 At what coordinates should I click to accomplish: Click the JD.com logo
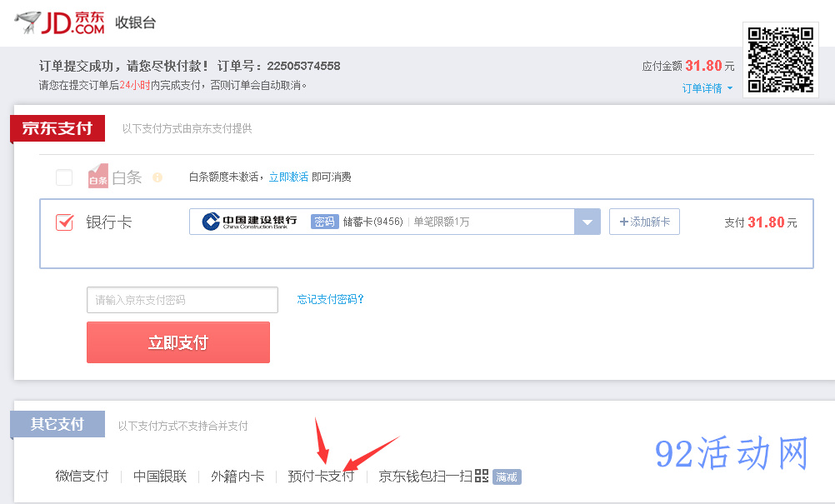pos(60,22)
